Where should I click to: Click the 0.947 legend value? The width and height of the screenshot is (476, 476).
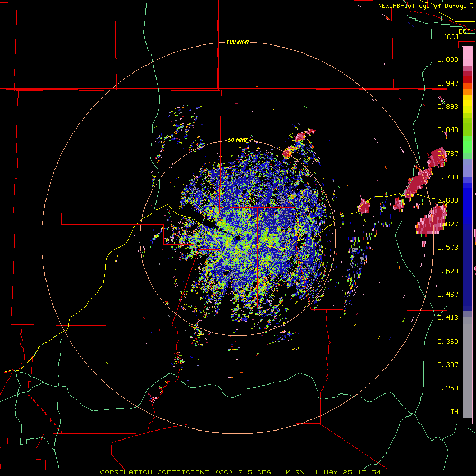point(448,83)
